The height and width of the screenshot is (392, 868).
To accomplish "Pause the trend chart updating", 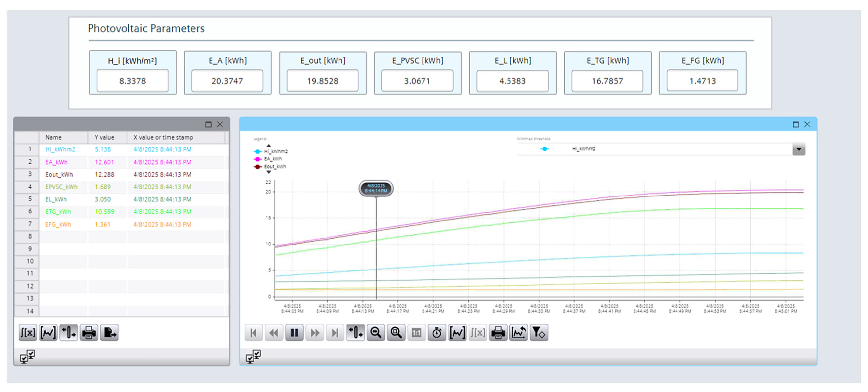I will [x=294, y=333].
